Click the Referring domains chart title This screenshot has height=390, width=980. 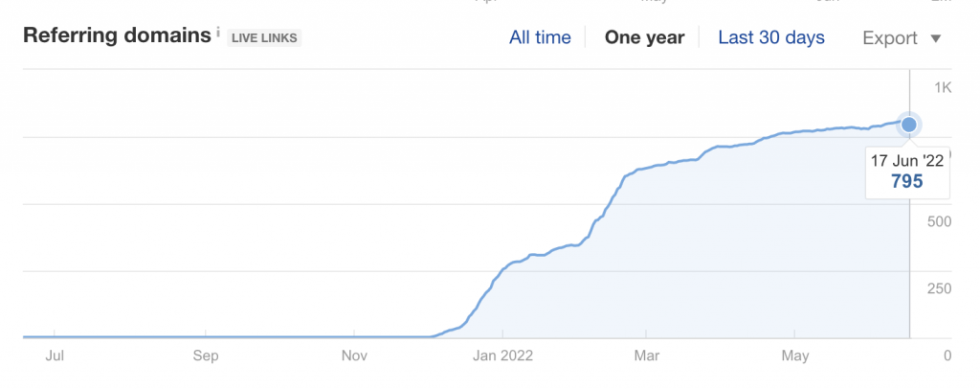pyautogui.click(x=117, y=36)
